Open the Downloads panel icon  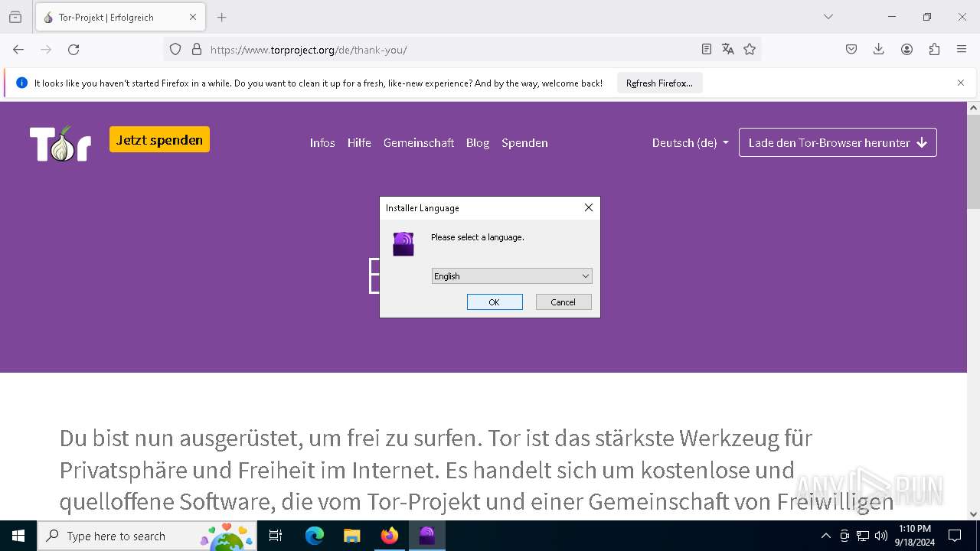879,50
